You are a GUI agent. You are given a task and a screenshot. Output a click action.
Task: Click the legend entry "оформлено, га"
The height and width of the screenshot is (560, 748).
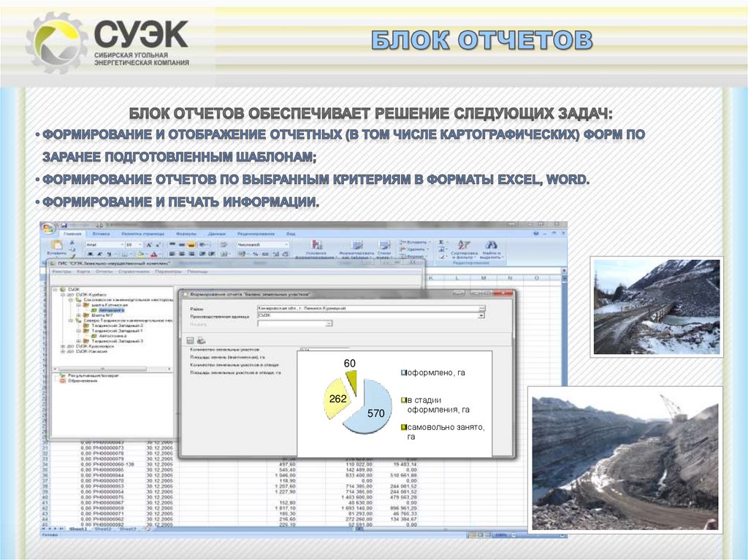pos(432,372)
